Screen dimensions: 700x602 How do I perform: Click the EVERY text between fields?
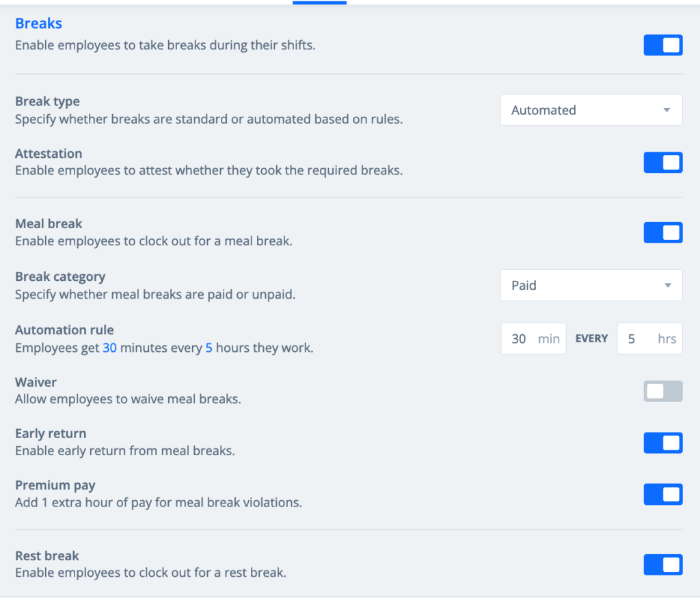point(591,339)
